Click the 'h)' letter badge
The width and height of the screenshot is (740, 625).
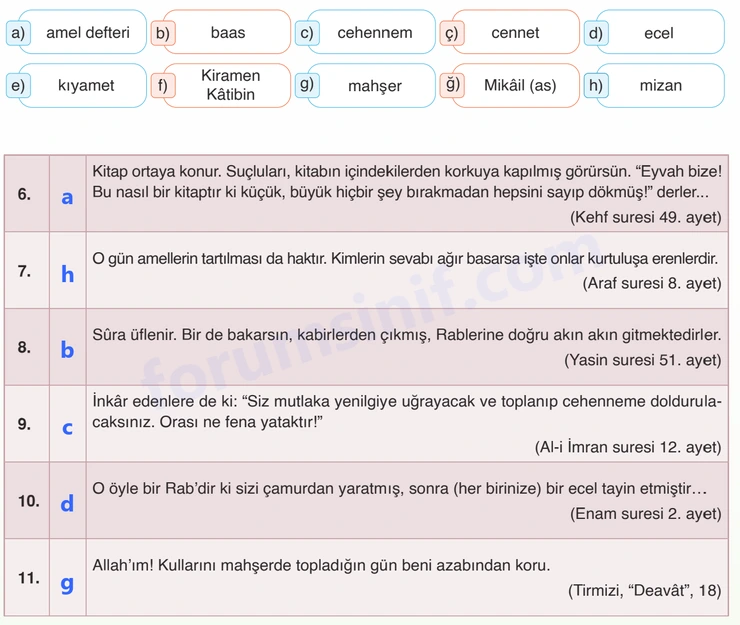coord(596,85)
